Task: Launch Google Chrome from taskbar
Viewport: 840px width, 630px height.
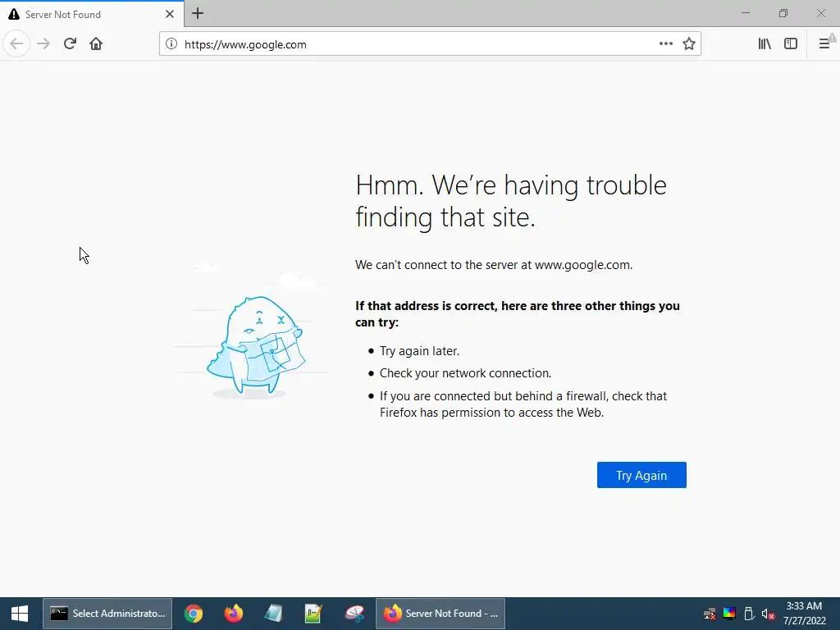Action: tap(194, 614)
